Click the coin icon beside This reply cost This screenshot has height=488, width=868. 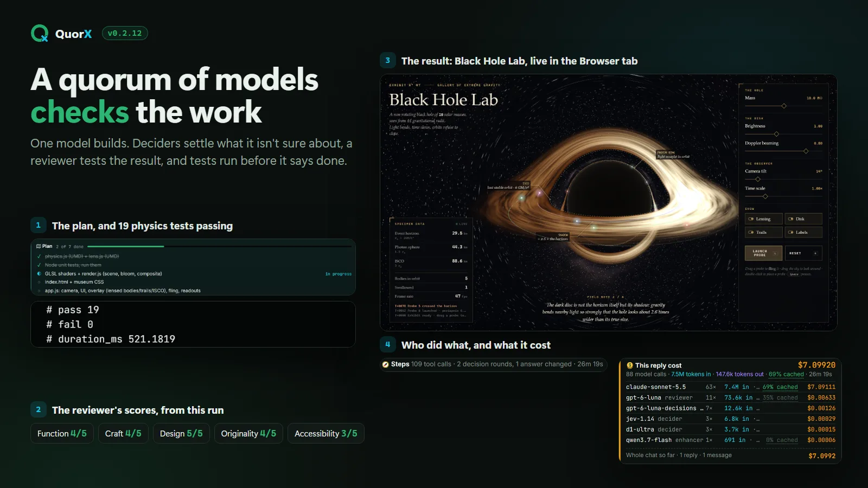pos(630,365)
